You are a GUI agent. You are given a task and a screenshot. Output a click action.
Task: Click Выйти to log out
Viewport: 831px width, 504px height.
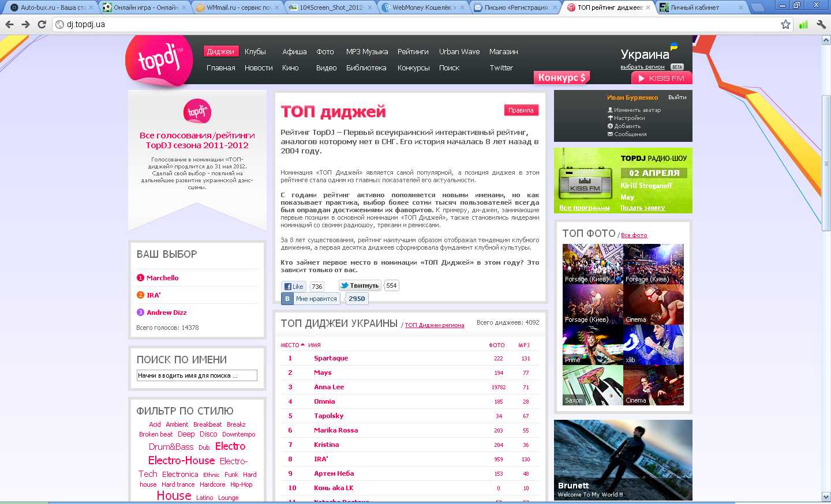click(x=677, y=97)
